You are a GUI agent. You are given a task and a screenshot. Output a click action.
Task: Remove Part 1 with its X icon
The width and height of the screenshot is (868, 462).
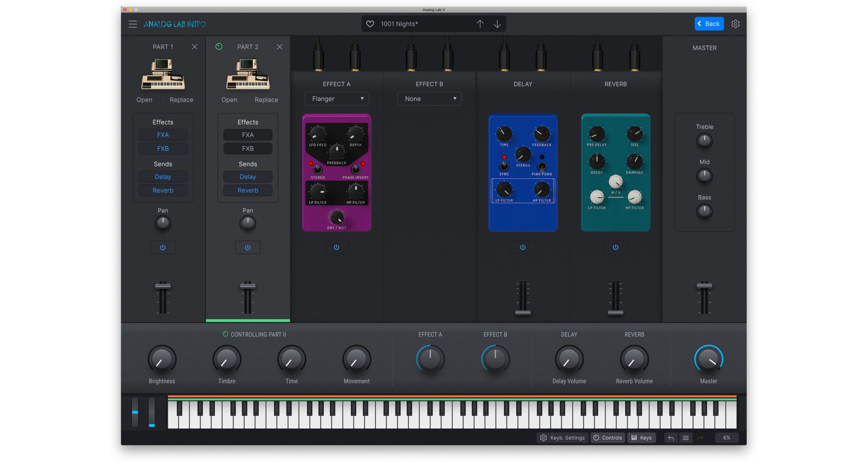click(x=194, y=47)
